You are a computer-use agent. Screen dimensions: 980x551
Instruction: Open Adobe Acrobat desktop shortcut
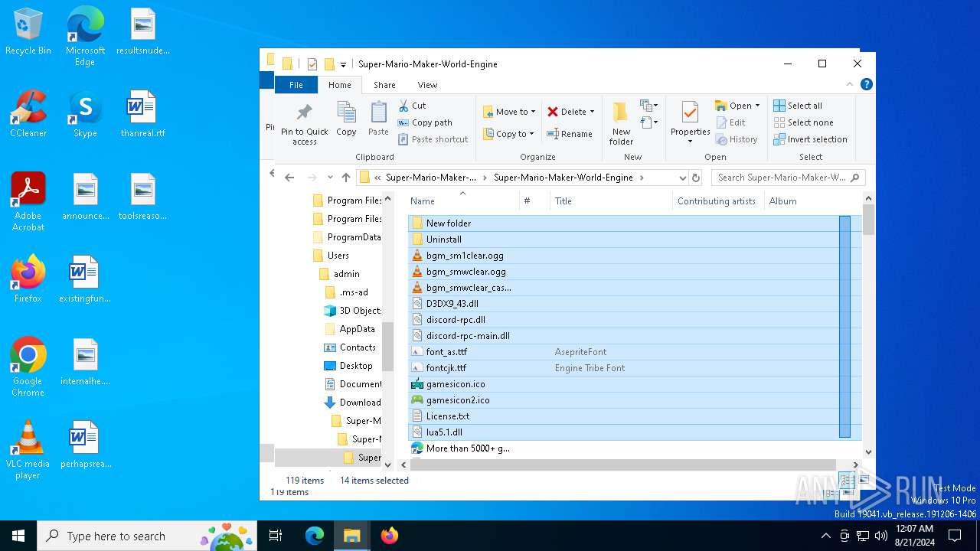(28, 202)
